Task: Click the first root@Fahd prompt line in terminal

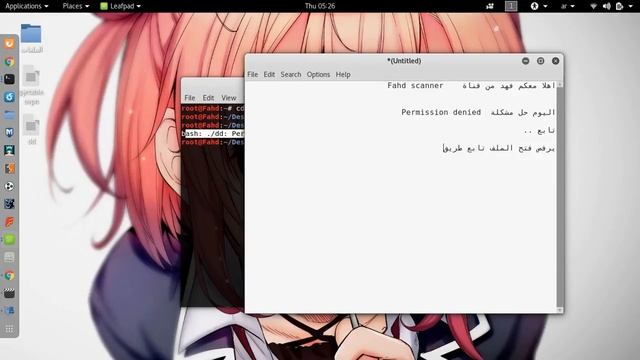Action: (213, 109)
